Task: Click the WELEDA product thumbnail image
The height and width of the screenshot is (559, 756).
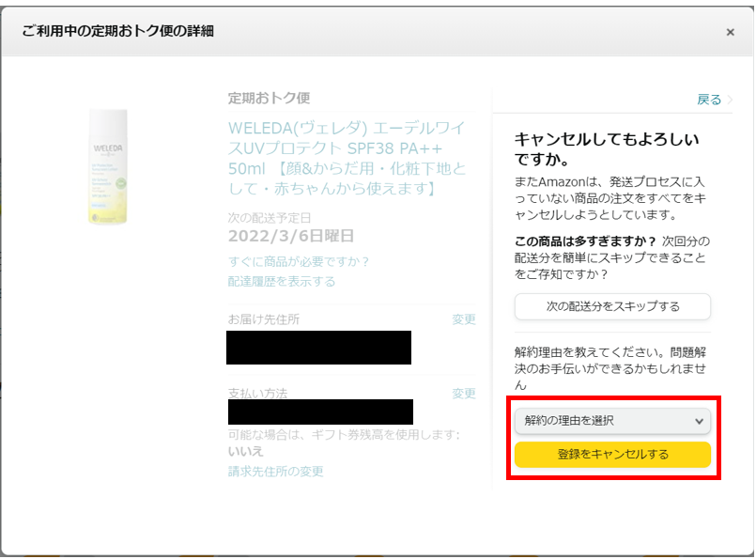Action: 107,166
